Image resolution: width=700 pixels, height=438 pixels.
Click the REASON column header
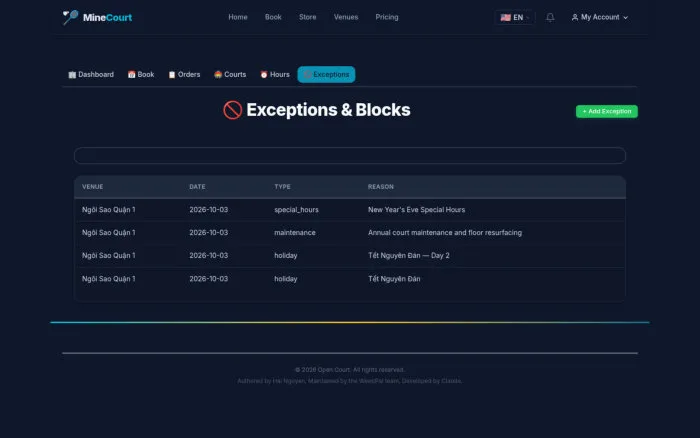tap(381, 187)
